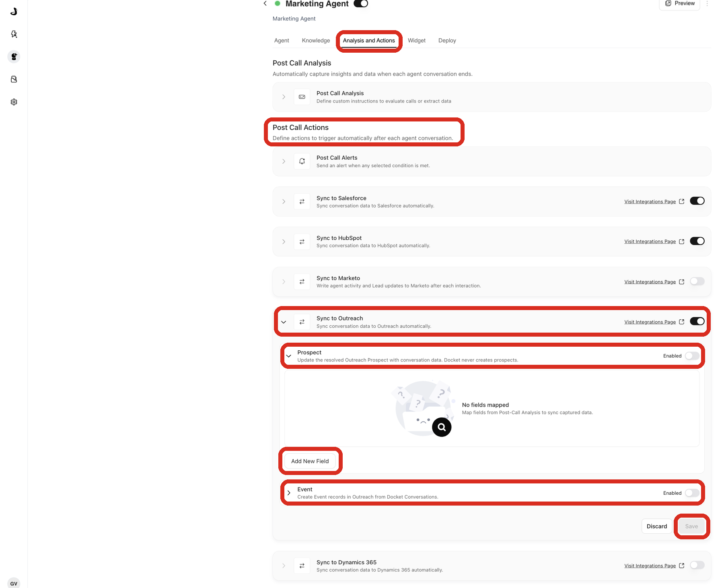Image resolution: width=724 pixels, height=588 pixels.
Task: Enable the Event toggle
Action: coord(692,493)
